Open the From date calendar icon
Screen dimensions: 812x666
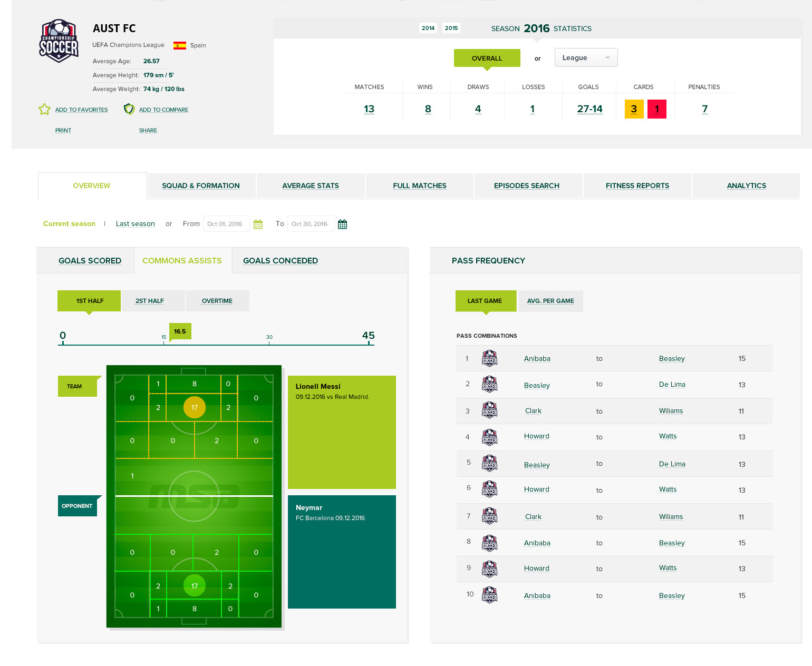click(258, 224)
